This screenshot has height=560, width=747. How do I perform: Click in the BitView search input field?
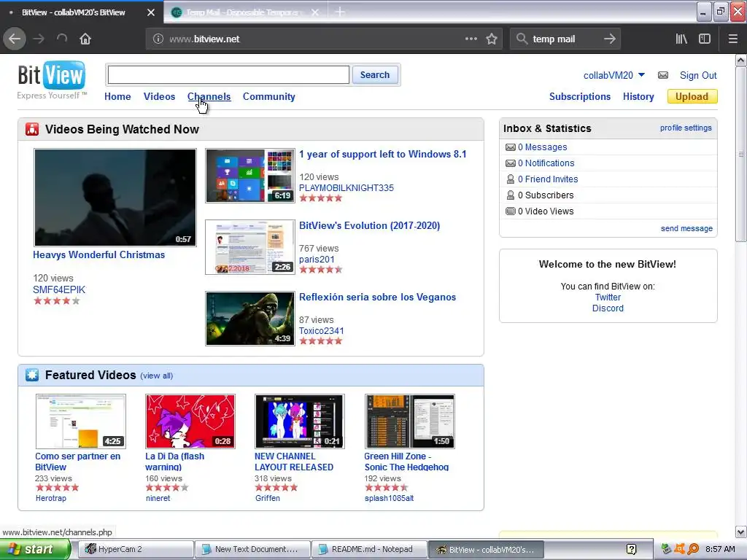coord(228,75)
